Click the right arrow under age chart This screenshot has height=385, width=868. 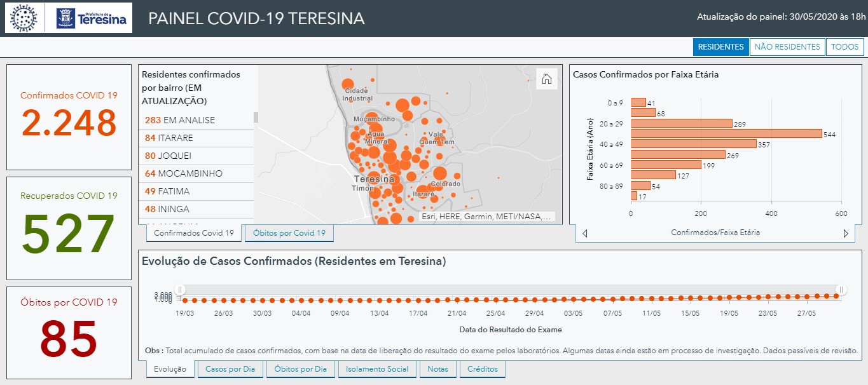[846, 233]
